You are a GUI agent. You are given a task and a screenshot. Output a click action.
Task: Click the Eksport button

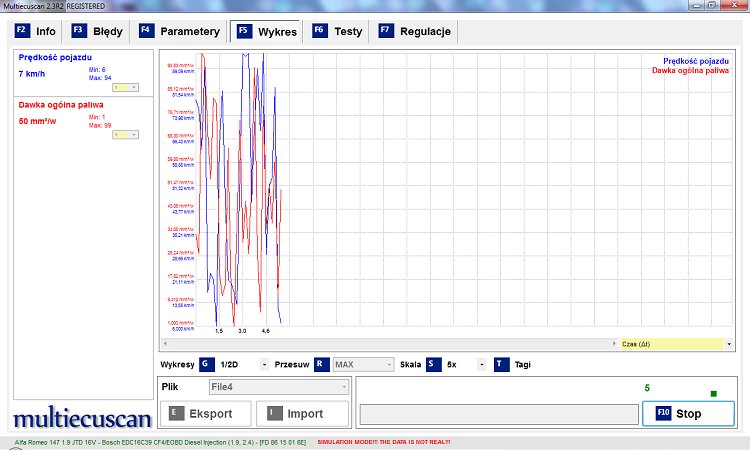click(x=203, y=413)
